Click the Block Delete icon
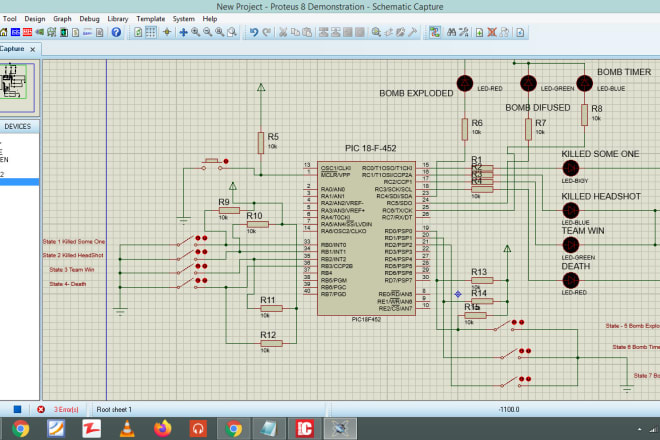Screen dimensions: 660x440 click(360, 32)
